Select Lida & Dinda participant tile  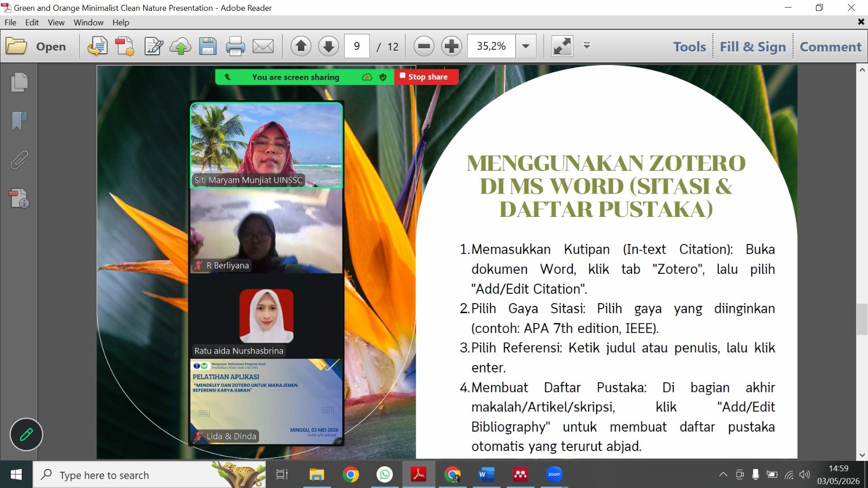(266, 402)
